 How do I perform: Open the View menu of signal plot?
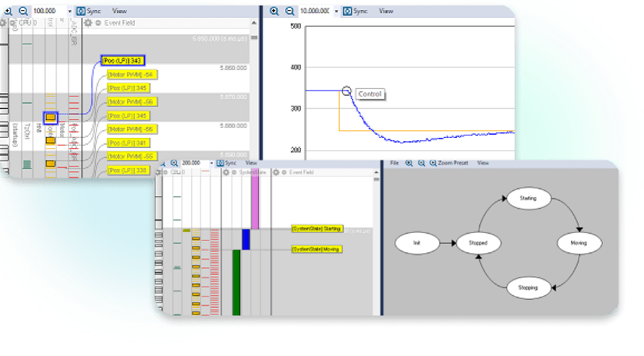tap(386, 11)
